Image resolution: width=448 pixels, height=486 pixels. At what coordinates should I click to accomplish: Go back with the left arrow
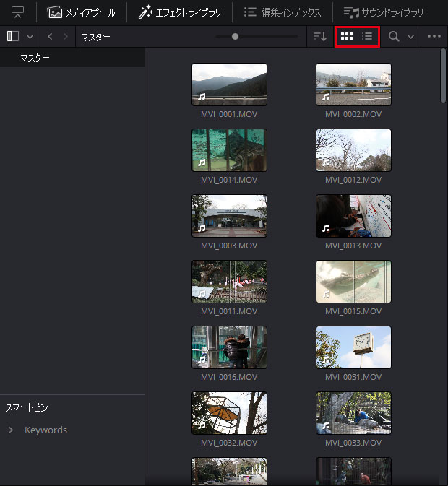coord(50,36)
